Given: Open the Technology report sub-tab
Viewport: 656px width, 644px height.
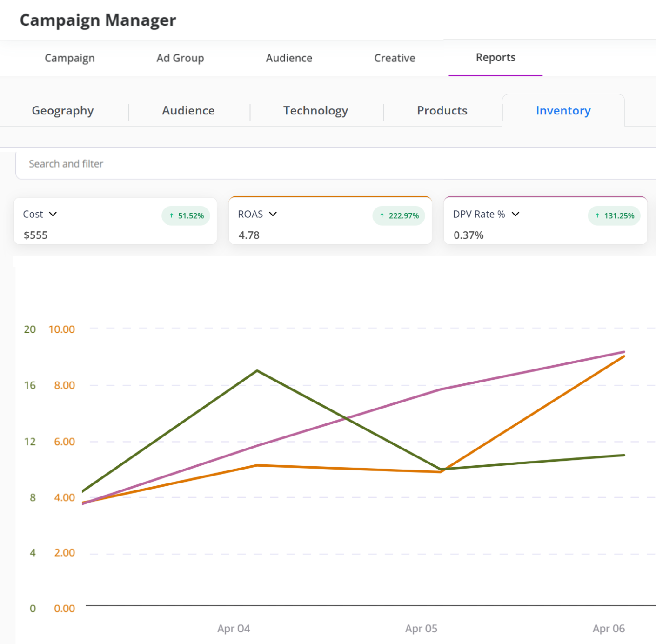Looking at the screenshot, I should click(315, 111).
